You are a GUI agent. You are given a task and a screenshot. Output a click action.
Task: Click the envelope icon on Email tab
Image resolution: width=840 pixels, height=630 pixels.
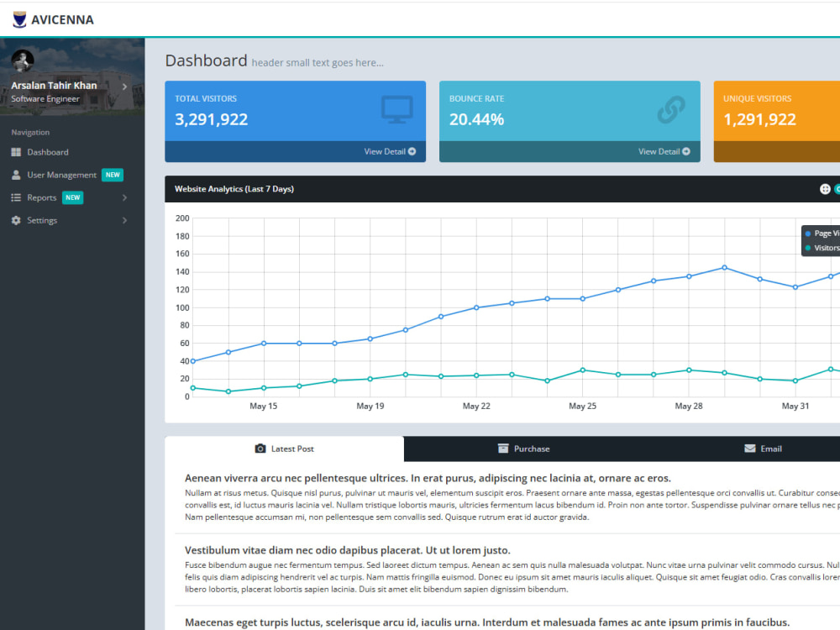(x=750, y=449)
